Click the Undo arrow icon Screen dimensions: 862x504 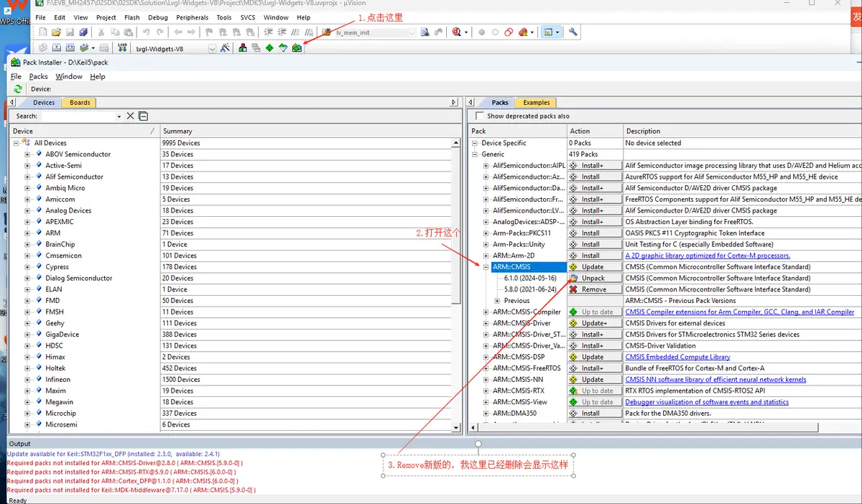pos(146,32)
